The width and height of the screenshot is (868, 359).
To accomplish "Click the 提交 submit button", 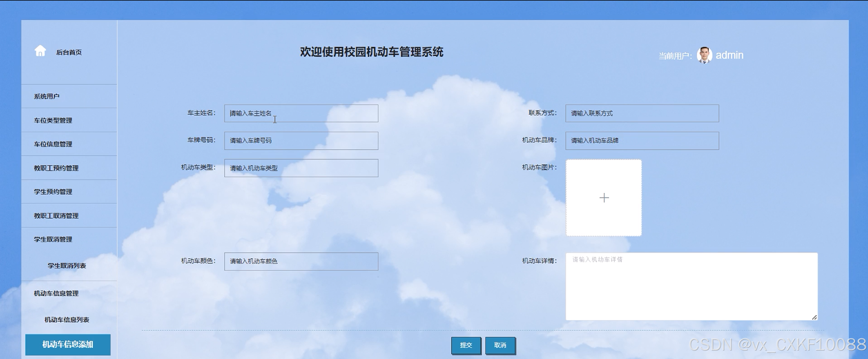I will pyautogui.click(x=466, y=345).
